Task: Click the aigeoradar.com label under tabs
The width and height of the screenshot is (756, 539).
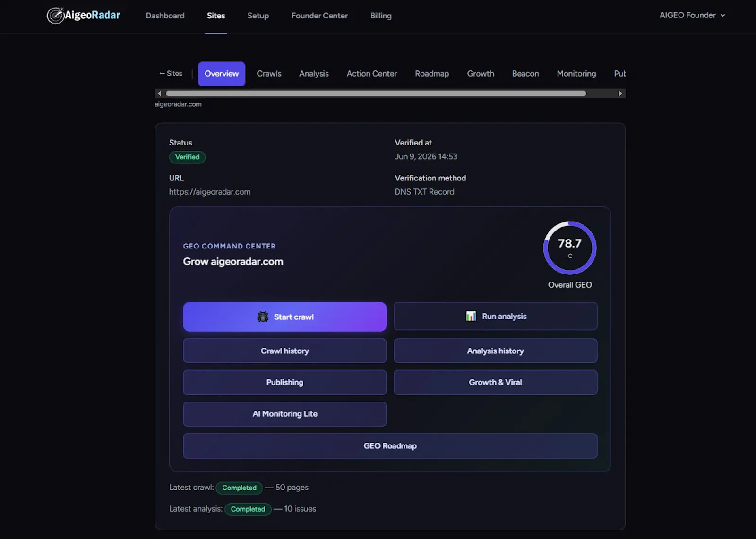Action: coord(178,104)
